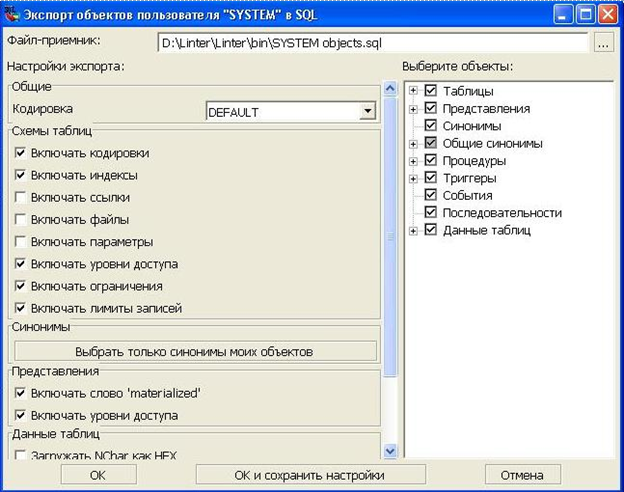Expand the Представления tree node
This screenshot has width=624, height=492.
point(413,109)
